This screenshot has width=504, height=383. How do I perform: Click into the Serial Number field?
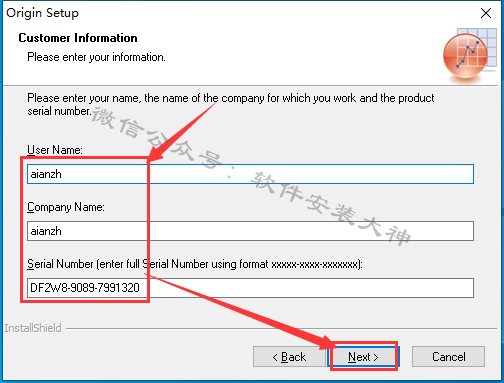[x=250, y=288]
